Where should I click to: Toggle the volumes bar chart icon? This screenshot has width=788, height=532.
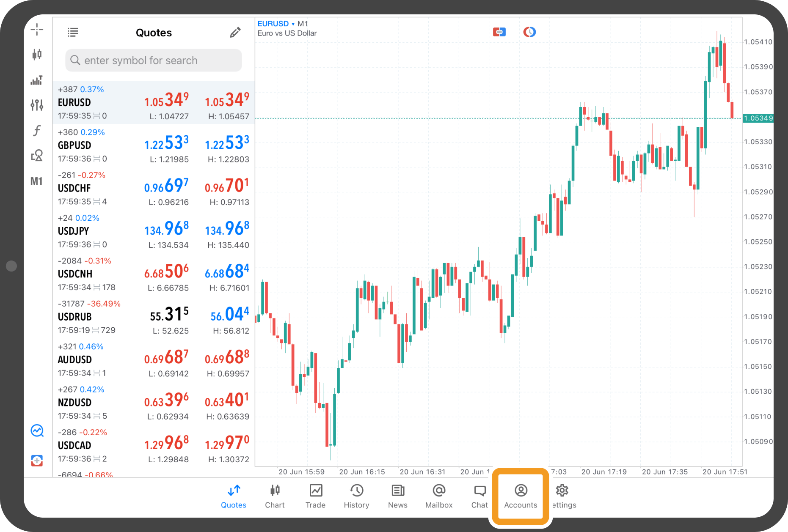[37, 80]
